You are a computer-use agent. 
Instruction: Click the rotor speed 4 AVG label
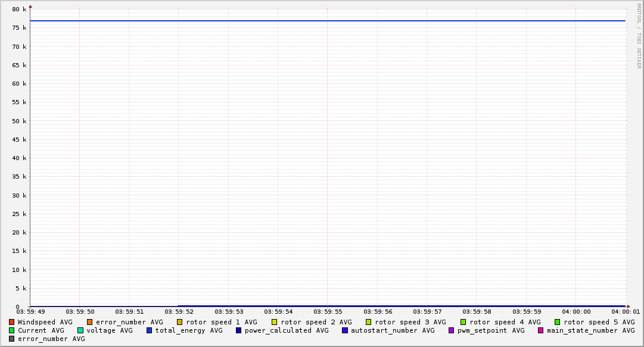(505, 322)
